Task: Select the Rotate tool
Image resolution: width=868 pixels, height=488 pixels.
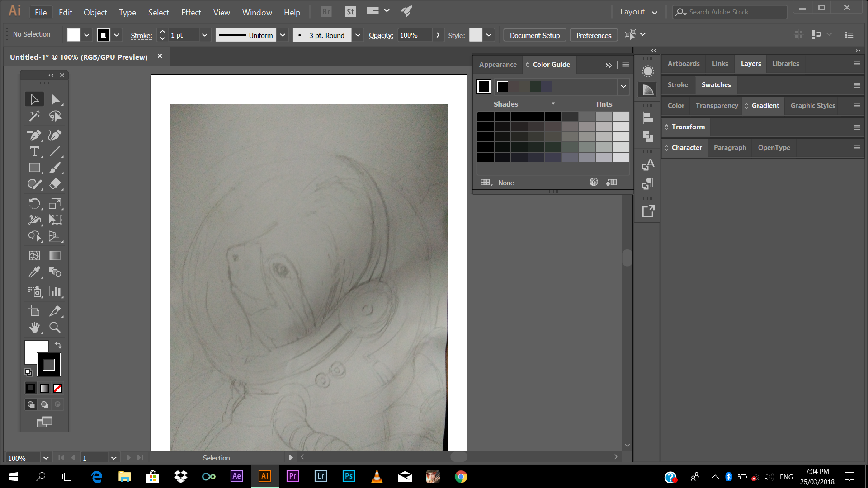Action: coord(34,203)
